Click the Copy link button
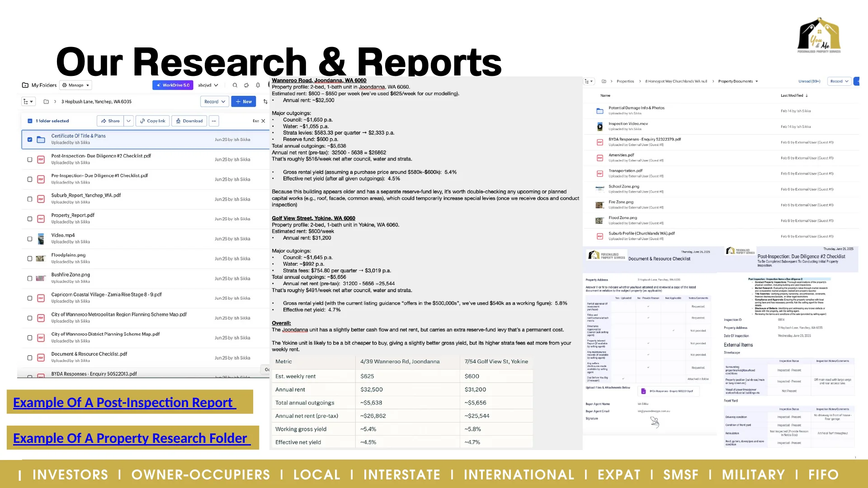Screen dimensions: 868x488 tap(152, 121)
